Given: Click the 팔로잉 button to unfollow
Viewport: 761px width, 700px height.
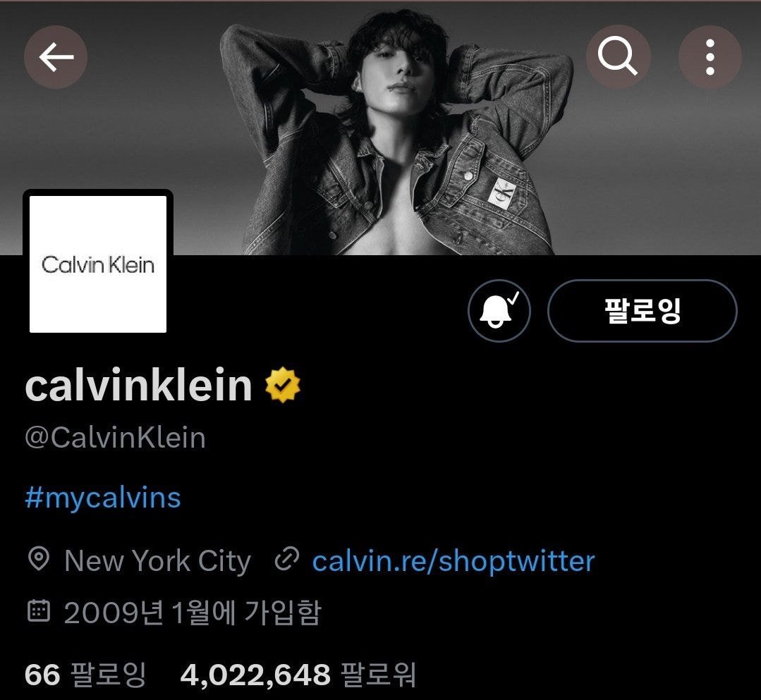Looking at the screenshot, I should click(642, 310).
